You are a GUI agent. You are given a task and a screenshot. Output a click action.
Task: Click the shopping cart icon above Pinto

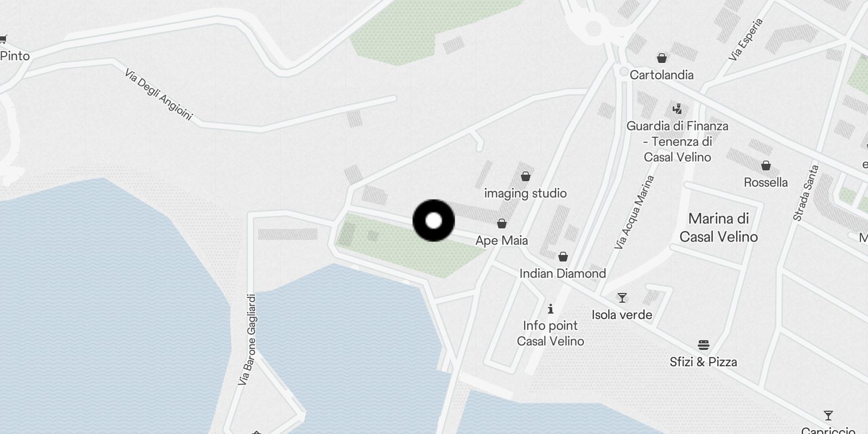(3, 39)
